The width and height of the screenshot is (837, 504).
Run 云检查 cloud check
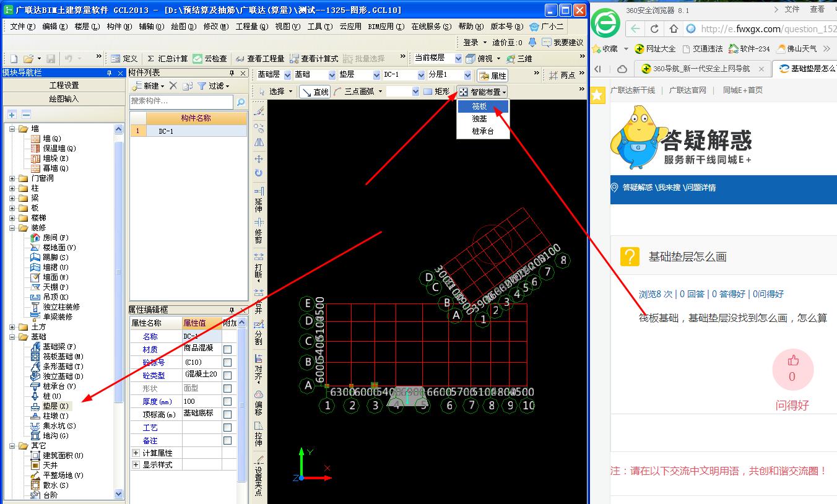point(209,58)
